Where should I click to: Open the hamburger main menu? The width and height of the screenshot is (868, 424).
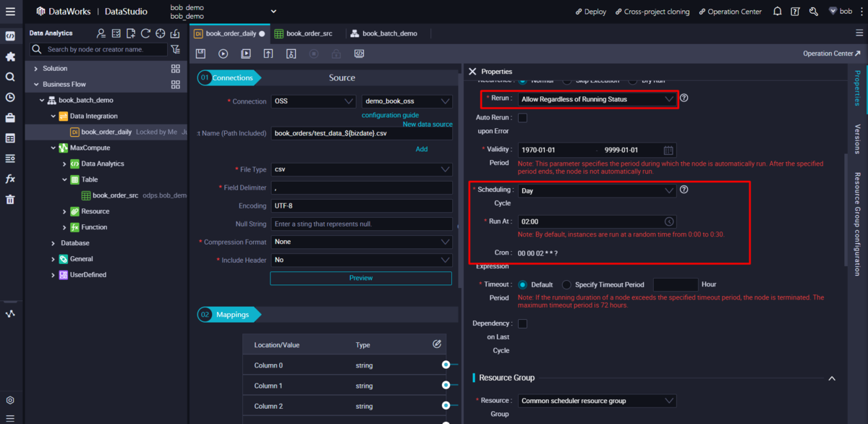(x=10, y=12)
